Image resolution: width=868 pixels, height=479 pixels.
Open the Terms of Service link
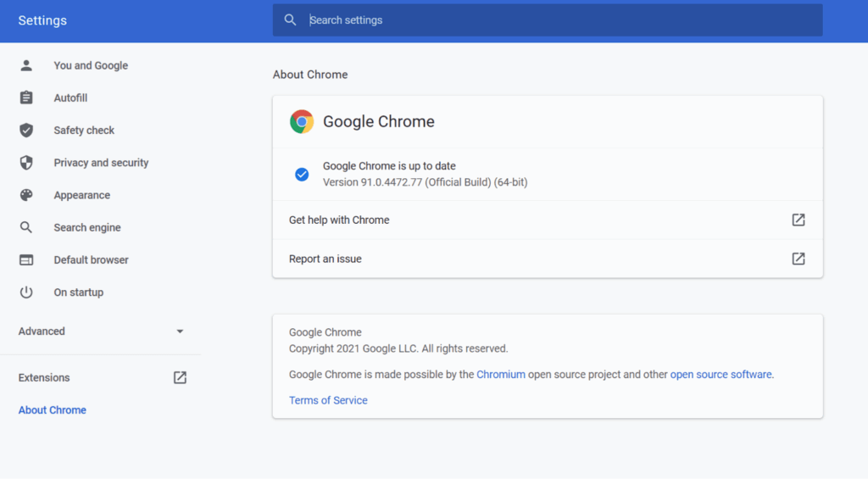point(328,400)
